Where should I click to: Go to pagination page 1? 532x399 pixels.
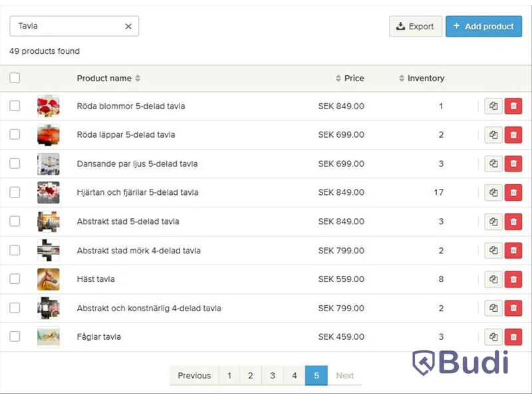(x=229, y=376)
